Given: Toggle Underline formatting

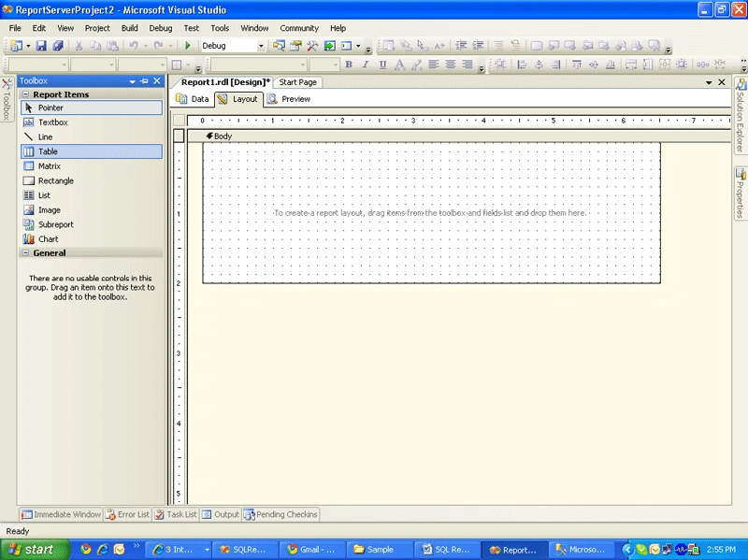Looking at the screenshot, I should (x=382, y=65).
